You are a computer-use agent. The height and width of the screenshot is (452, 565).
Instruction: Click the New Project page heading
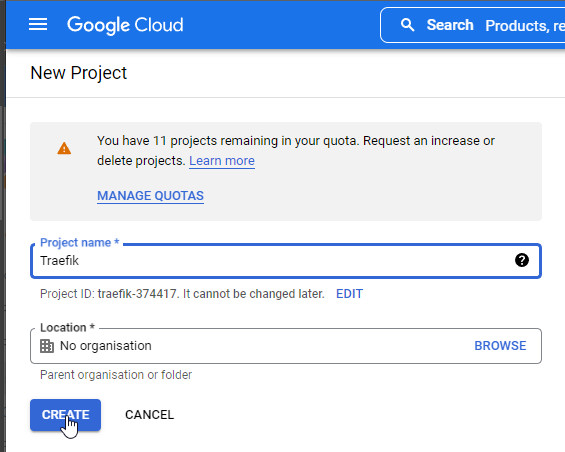click(79, 73)
